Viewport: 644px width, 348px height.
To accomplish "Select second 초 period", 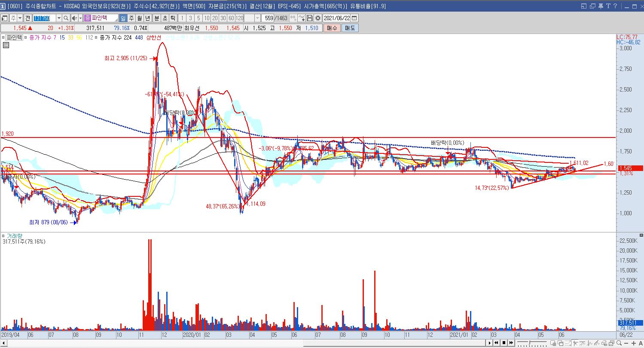I will click(165, 18).
